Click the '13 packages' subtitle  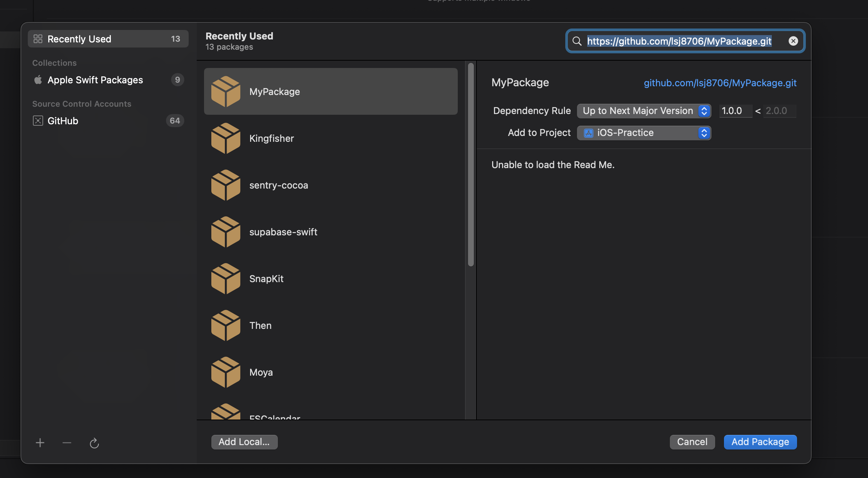(x=229, y=47)
